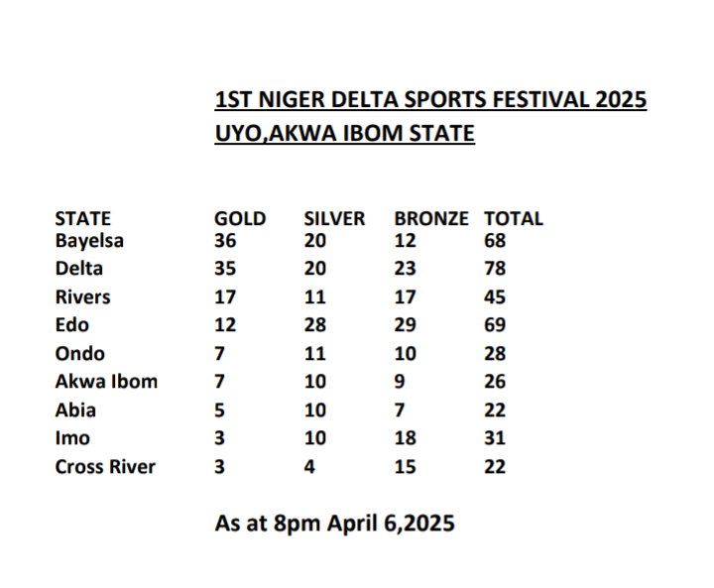Click the Akwa Ibom state name

(x=106, y=382)
